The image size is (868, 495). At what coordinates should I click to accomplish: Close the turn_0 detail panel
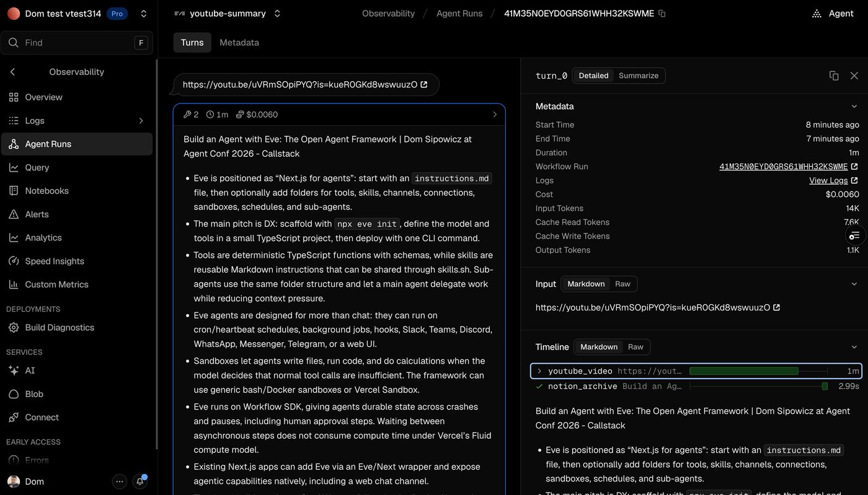click(x=854, y=76)
